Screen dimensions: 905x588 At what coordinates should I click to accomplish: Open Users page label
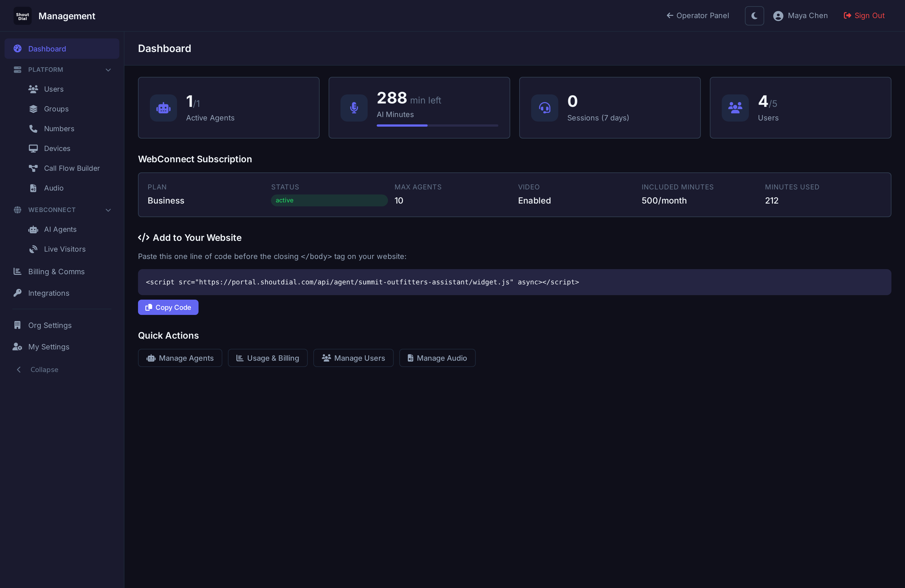point(54,89)
